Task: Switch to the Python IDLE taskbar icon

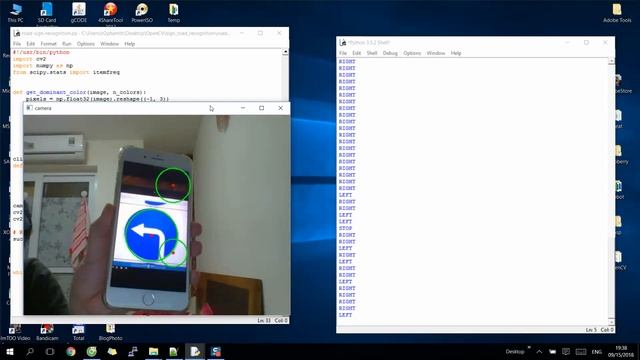Action: pos(195,351)
